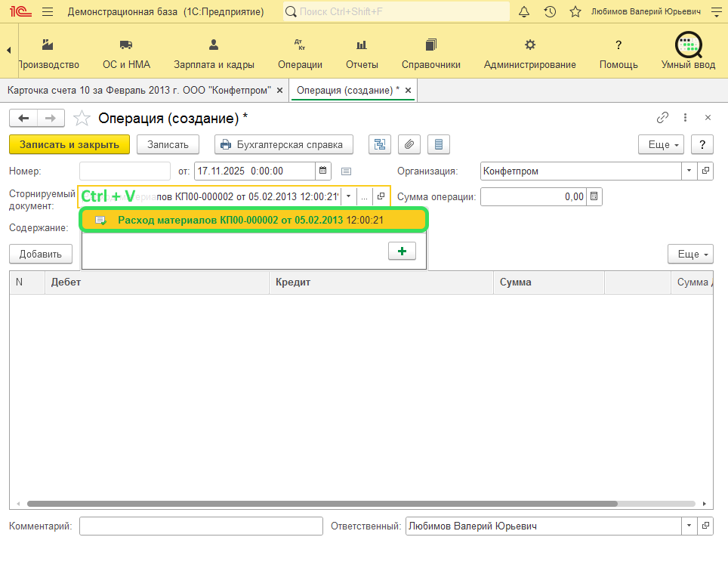
Task: Open notifications bell
Action: (523, 11)
